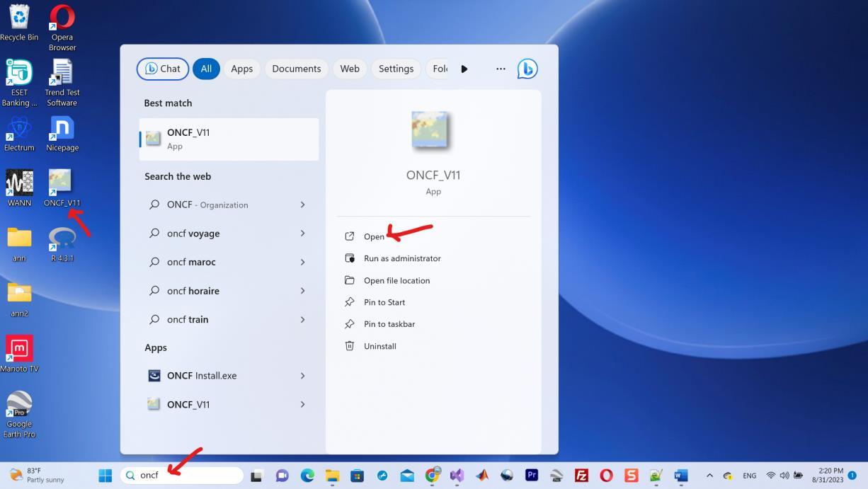Select the All filter tab
Viewport: 868px width, 489px height.
pos(206,69)
